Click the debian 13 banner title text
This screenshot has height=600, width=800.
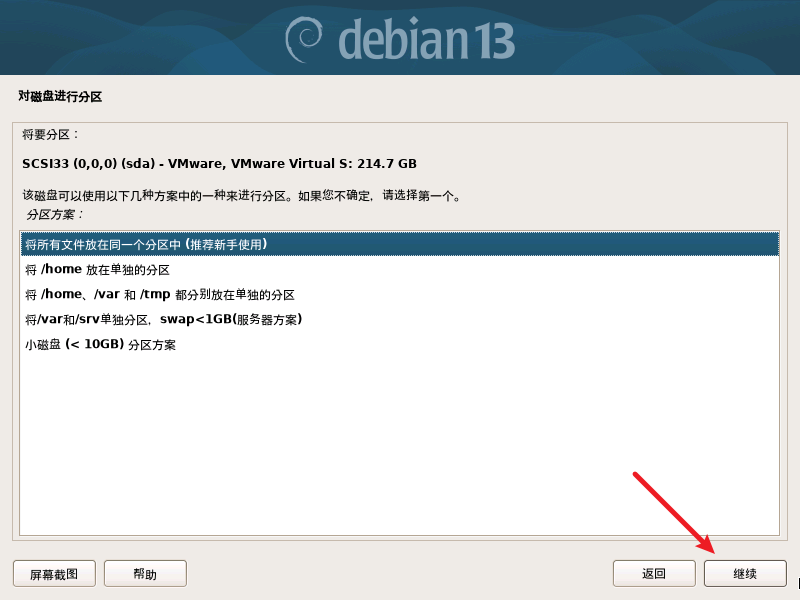click(426, 40)
